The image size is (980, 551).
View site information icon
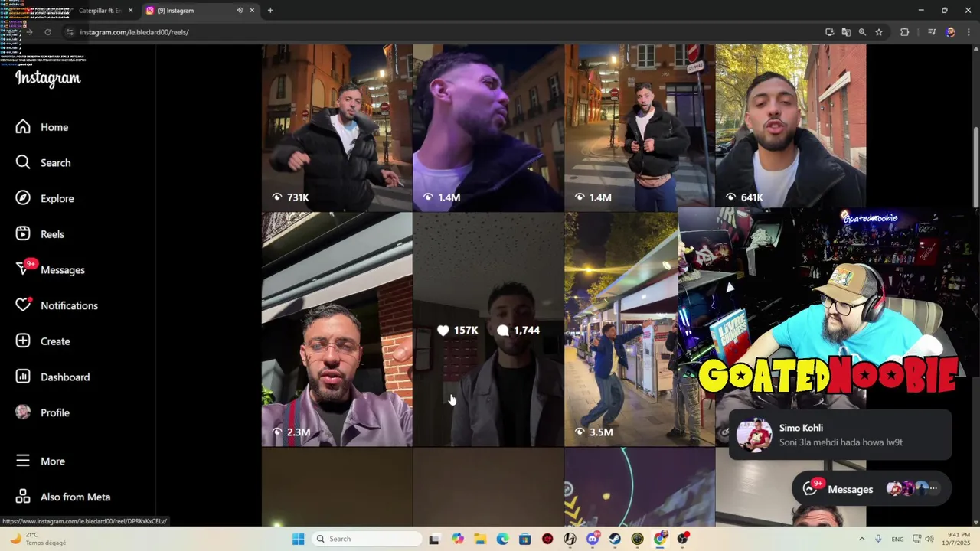tap(69, 32)
